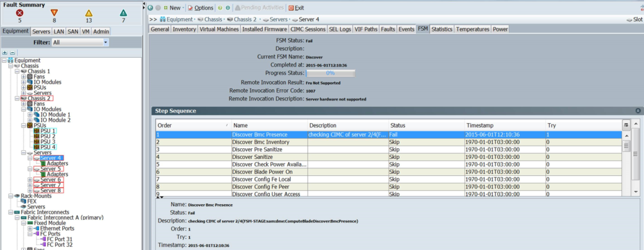644x250 pixels.
Task: Click the warning faults green icon
Action: tap(123, 13)
